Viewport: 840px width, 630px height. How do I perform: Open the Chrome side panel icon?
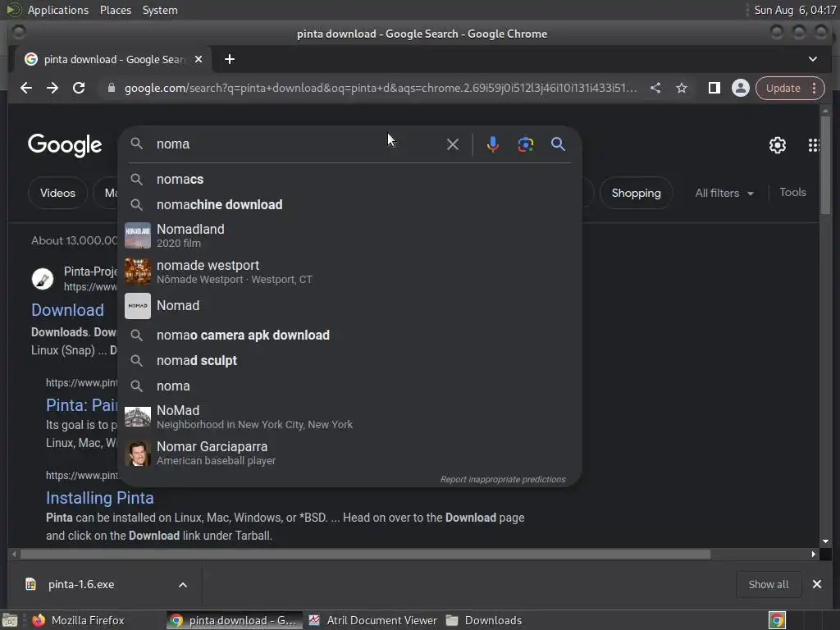coord(714,88)
